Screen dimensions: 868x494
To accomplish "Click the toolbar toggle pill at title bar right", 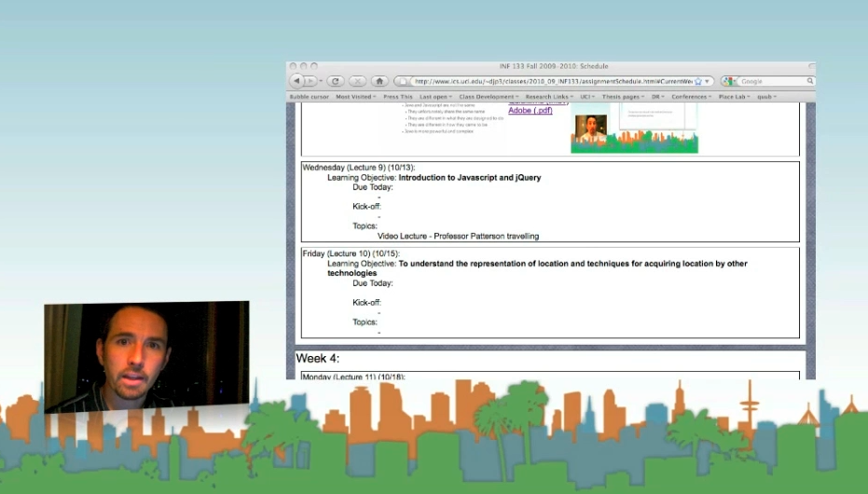I will pos(811,66).
